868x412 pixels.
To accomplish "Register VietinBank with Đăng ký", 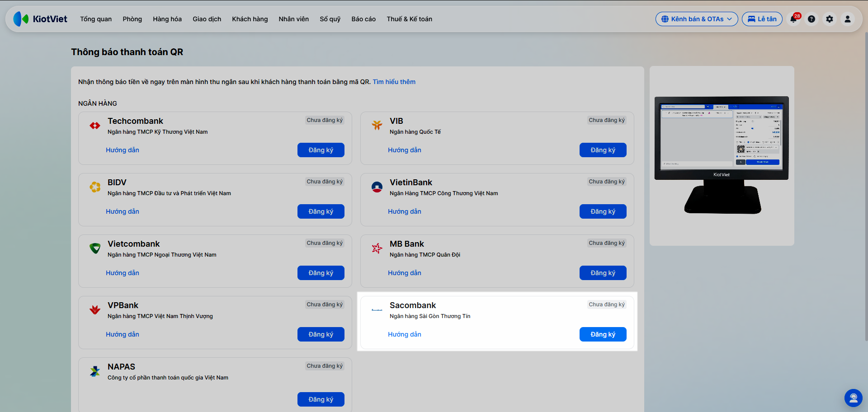I will [603, 211].
